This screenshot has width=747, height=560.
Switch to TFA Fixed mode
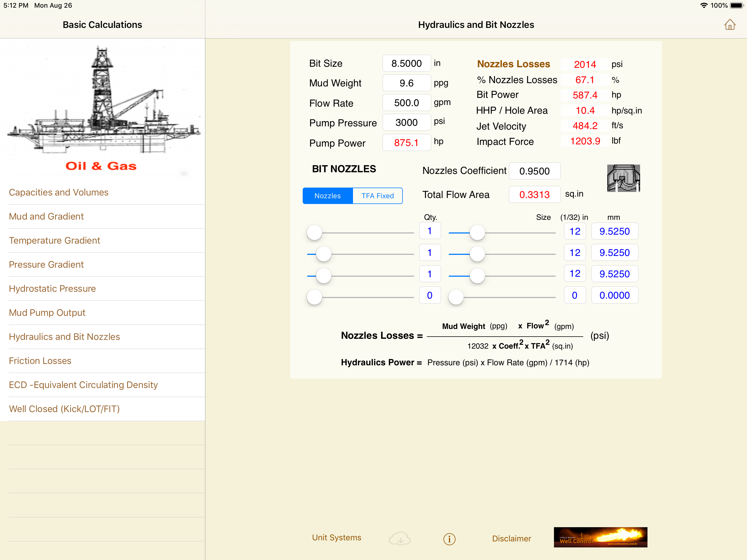pos(377,196)
